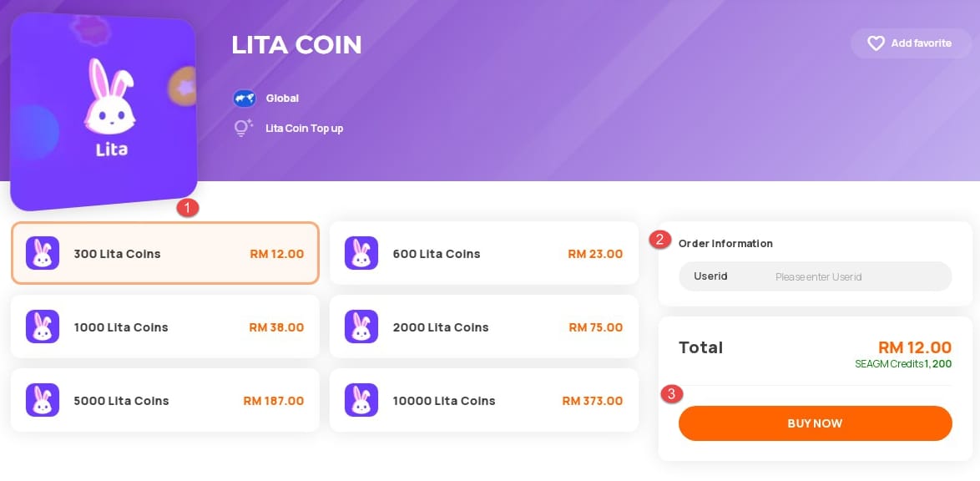Click the Global region globe icon

244,98
